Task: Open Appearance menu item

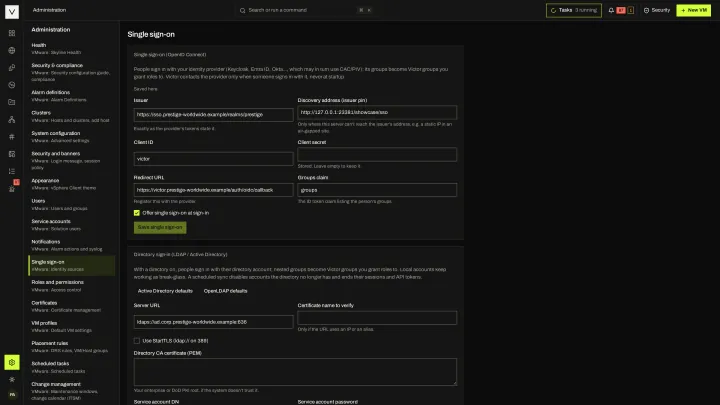Action: 72,184
